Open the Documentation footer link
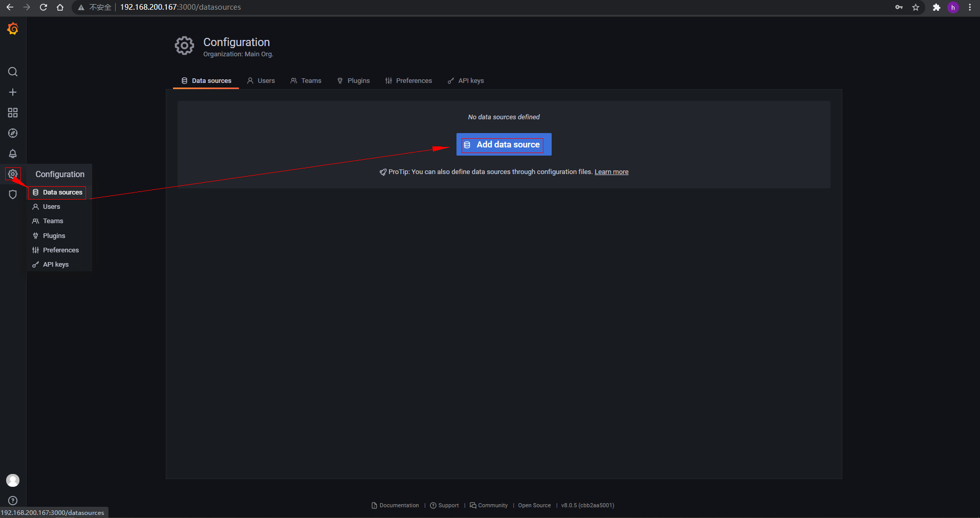This screenshot has height=518, width=980. tap(395, 505)
